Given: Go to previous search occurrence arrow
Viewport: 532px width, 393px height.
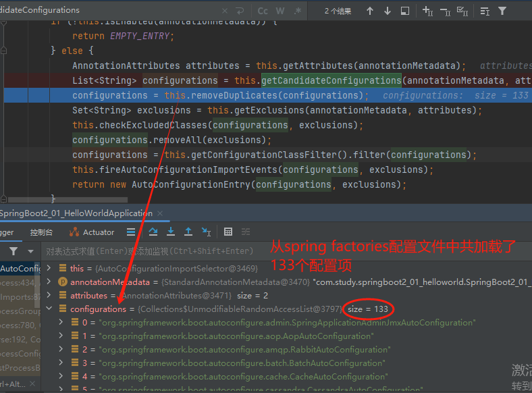Looking at the screenshot, I should [370, 11].
